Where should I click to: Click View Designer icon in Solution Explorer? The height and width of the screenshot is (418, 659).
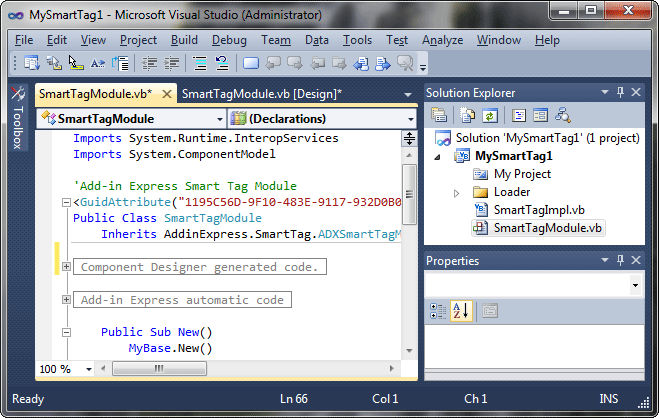[540, 115]
